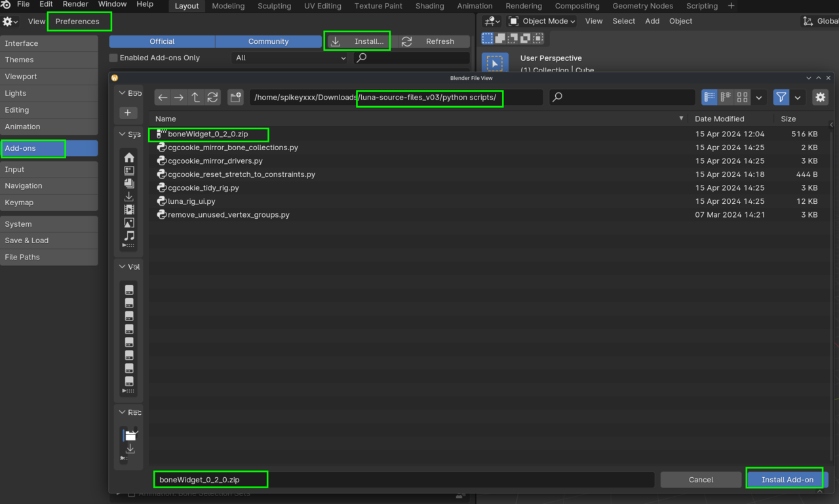The image size is (839, 504).
Task: Refresh the file list
Action: point(212,97)
